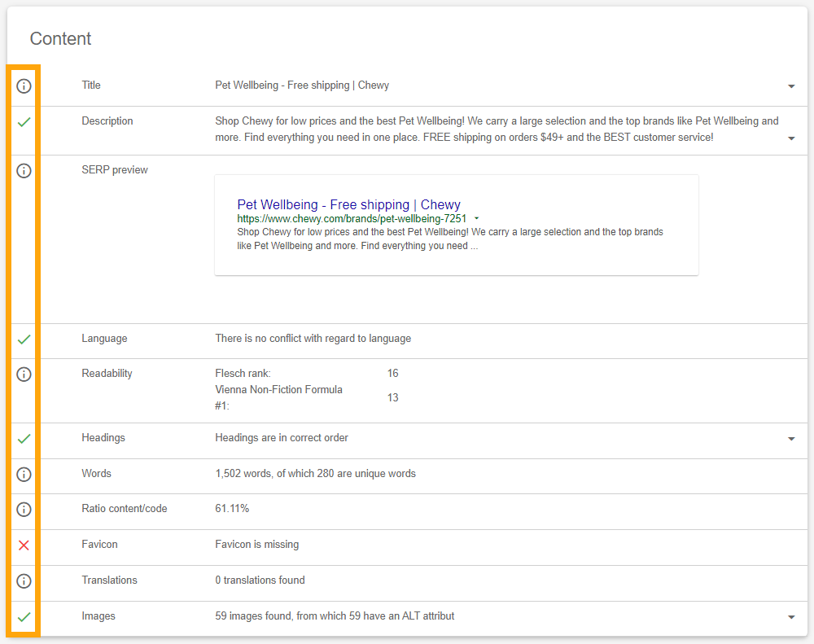This screenshot has width=814, height=644.
Task: Click 'Headings are in correct order' text
Action: click(282, 438)
